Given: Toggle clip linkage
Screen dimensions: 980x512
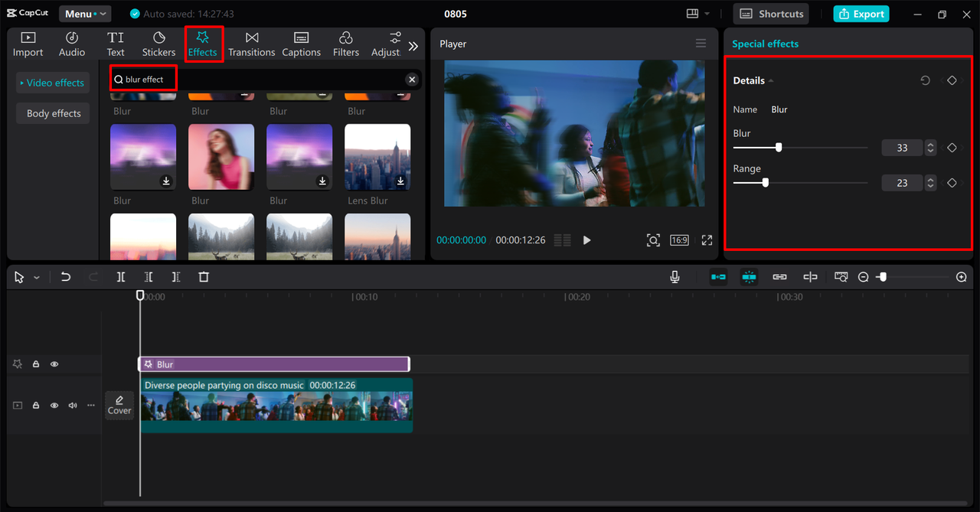Looking at the screenshot, I should (779, 277).
